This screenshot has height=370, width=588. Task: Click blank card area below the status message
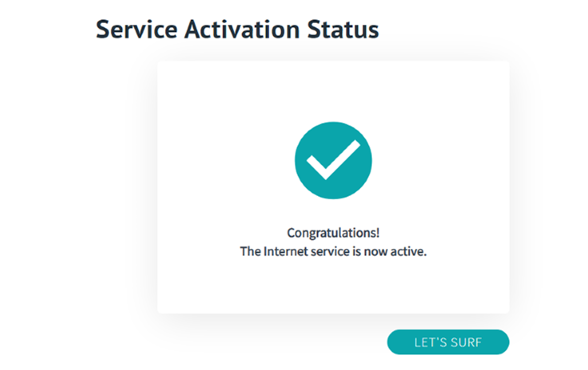[x=333, y=287]
